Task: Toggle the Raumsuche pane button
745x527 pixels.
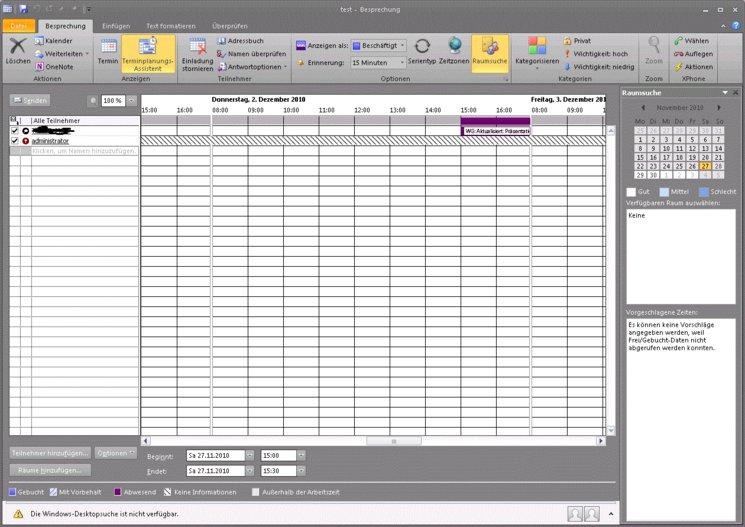Action: coord(490,53)
